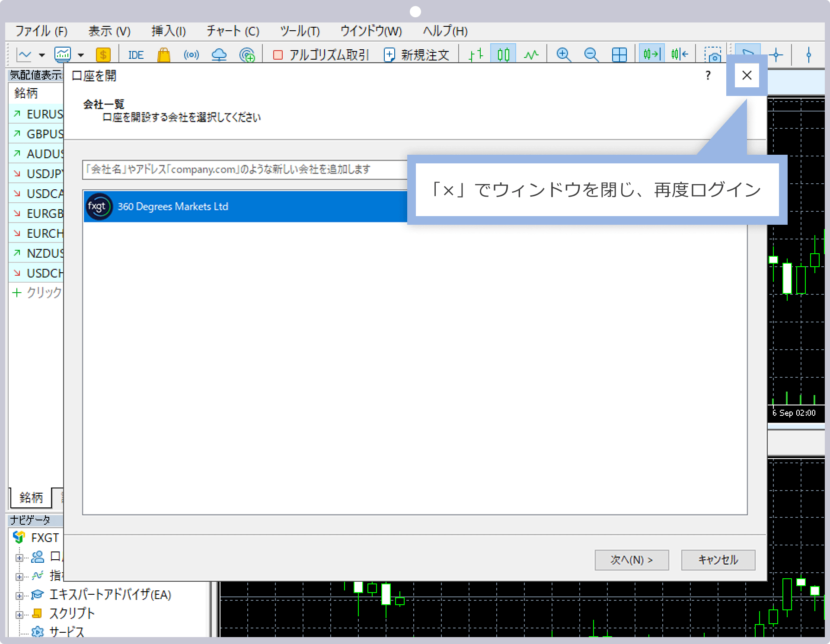Open the ファイル (F) menu
The height and width of the screenshot is (644, 830).
point(41,31)
